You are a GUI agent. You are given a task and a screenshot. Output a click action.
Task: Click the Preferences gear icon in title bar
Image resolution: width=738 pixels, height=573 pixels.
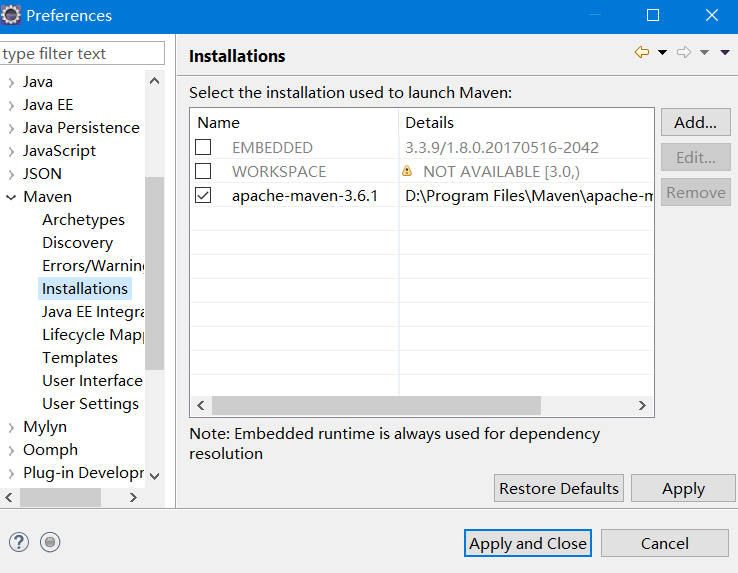[x=12, y=15]
